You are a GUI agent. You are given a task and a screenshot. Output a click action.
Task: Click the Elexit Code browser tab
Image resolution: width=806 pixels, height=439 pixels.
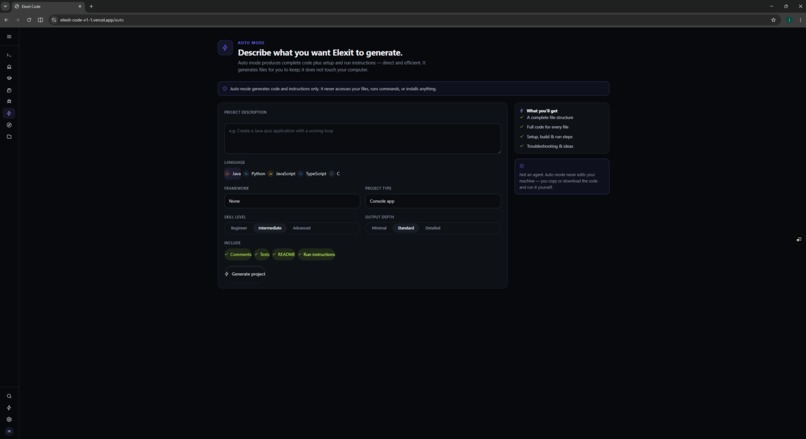pos(47,6)
